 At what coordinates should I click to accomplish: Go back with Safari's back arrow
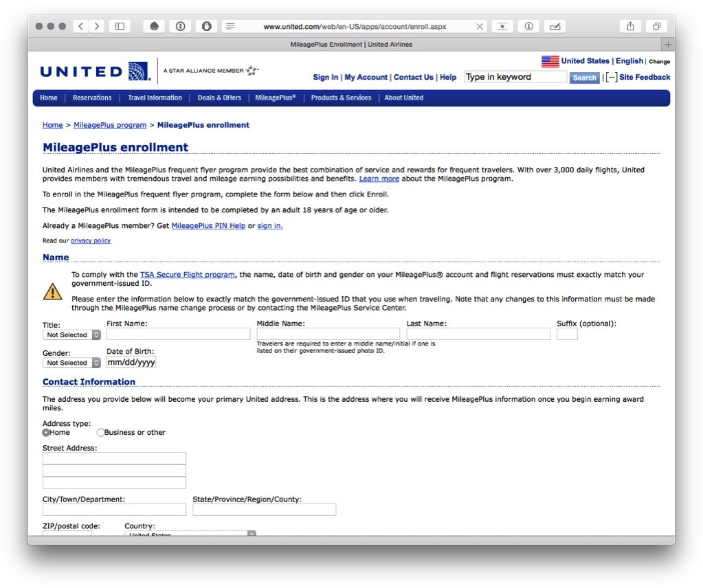(80, 26)
